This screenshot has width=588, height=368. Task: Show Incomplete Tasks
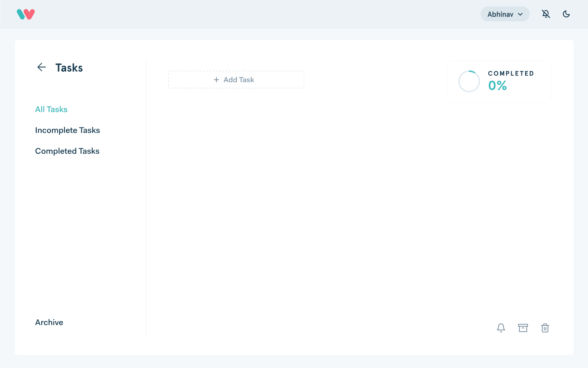(67, 130)
